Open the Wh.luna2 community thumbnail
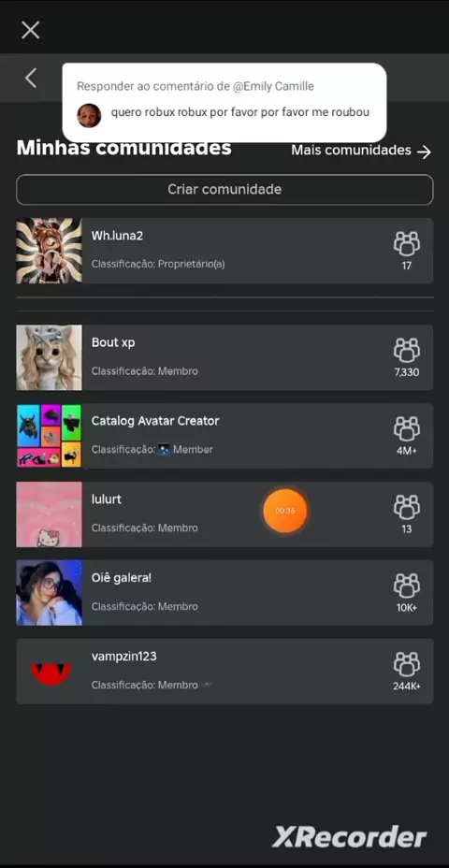The width and height of the screenshot is (449, 868). point(50,251)
